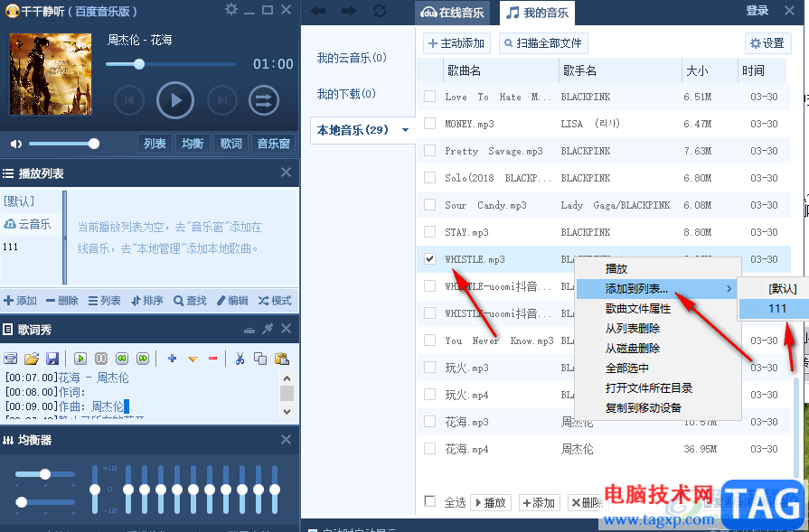Choose 从磁盘删除 in the context menu
The image size is (809, 532).
[x=633, y=349]
